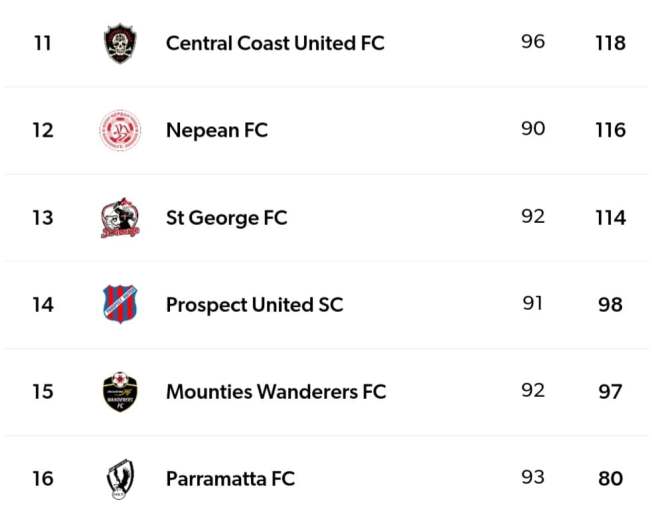The image size is (652, 521).
Task: Click the St George FC club logo
Action: tap(120, 217)
